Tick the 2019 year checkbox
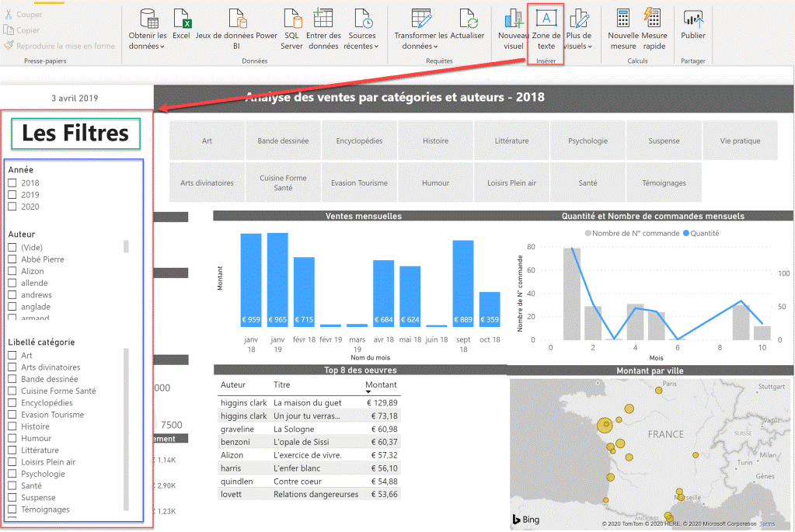Image resolution: width=795 pixels, height=532 pixels. coord(12,195)
